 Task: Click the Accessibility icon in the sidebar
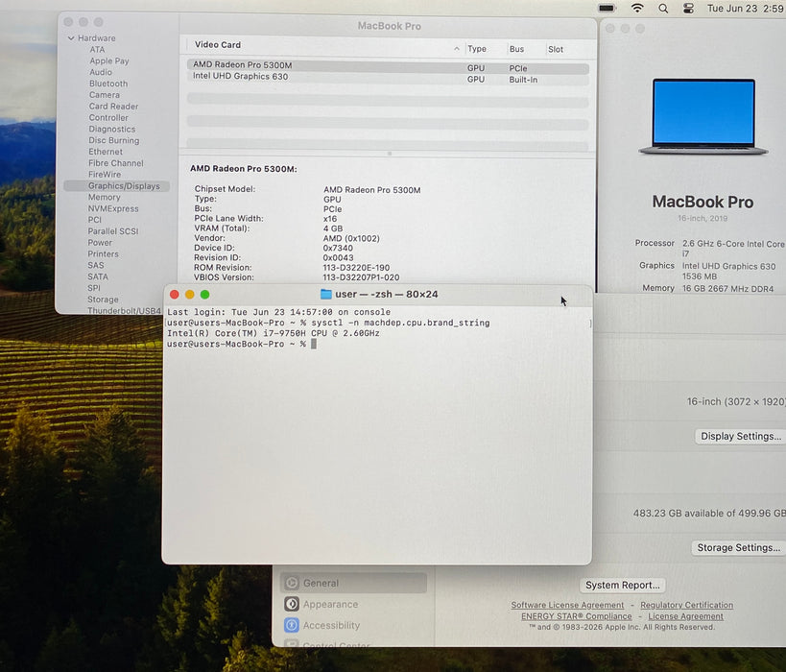[x=292, y=625]
